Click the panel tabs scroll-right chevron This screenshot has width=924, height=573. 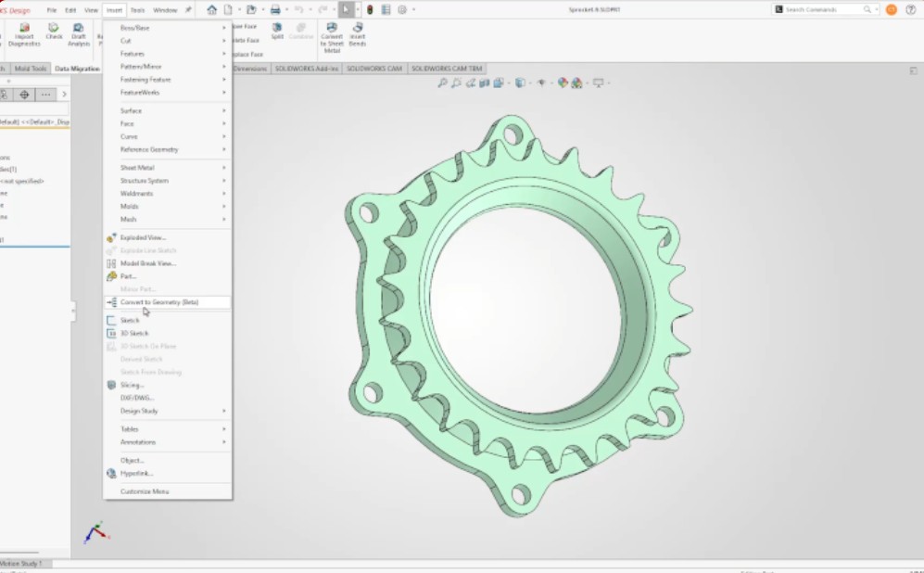(64, 95)
